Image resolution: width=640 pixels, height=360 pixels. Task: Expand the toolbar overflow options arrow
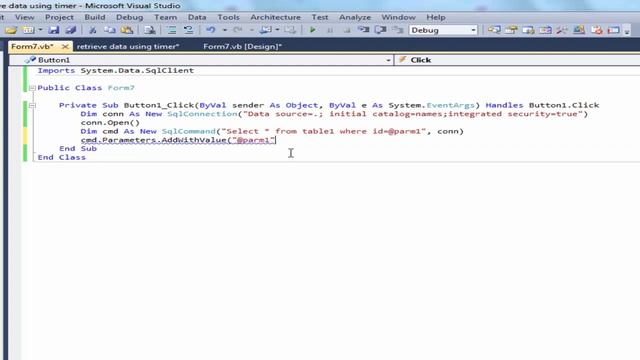[627, 31]
